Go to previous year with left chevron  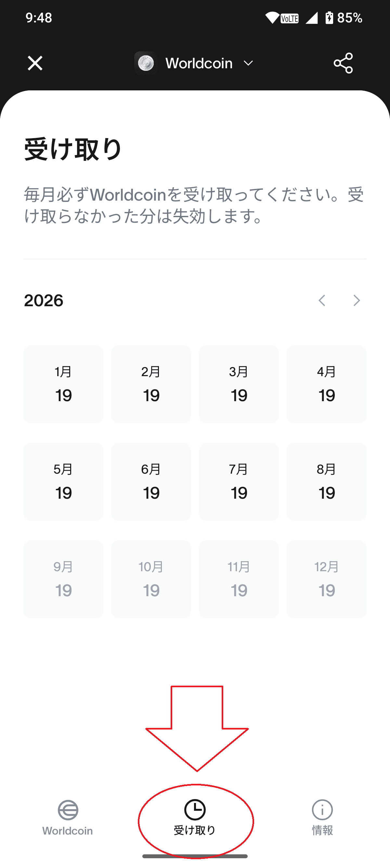click(x=322, y=300)
